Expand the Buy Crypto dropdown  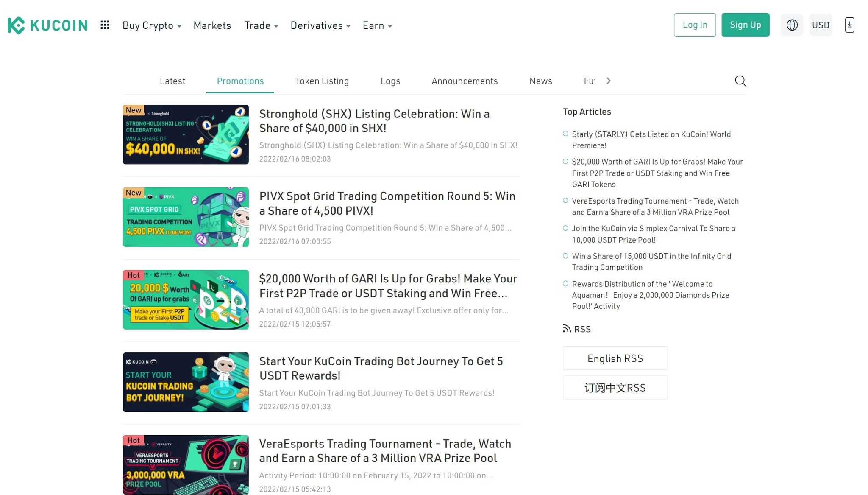pos(152,25)
